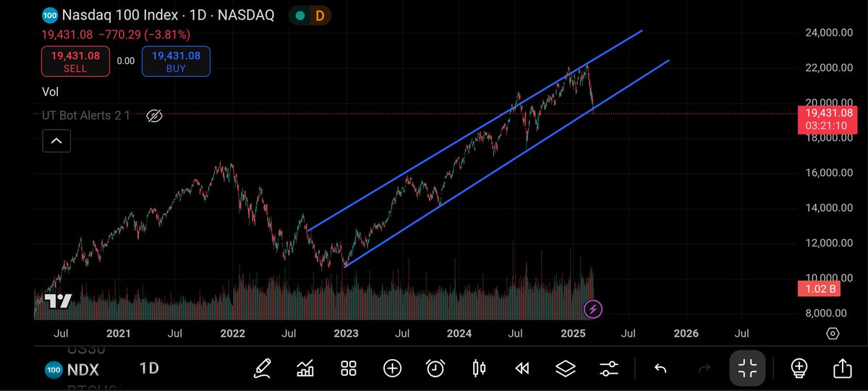Screen dimensions: 868x391
Task: Open chart settings sliders icon
Action: click(610, 368)
